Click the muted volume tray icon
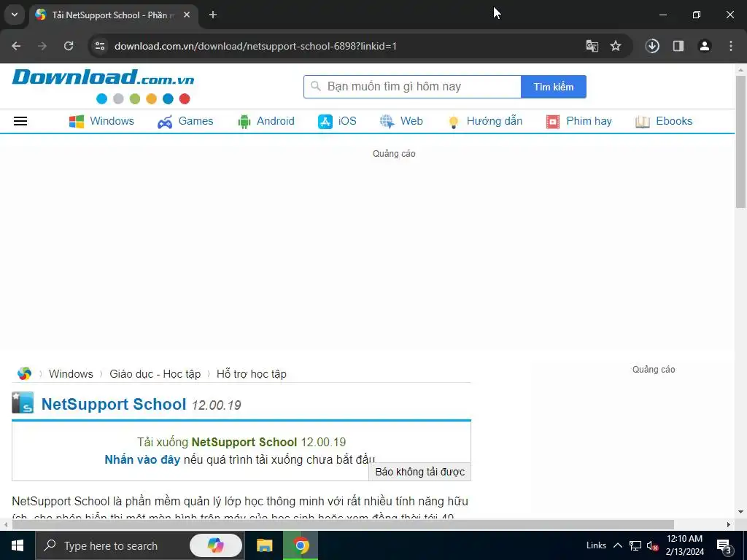Image resolution: width=747 pixels, height=560 pixels. click(652, 545)
